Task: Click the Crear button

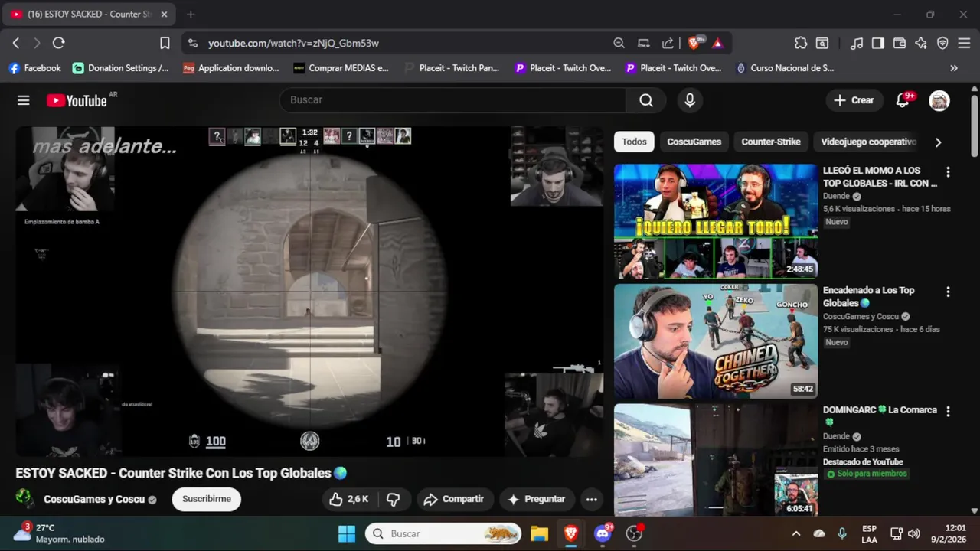Action: tap(854, 100)
